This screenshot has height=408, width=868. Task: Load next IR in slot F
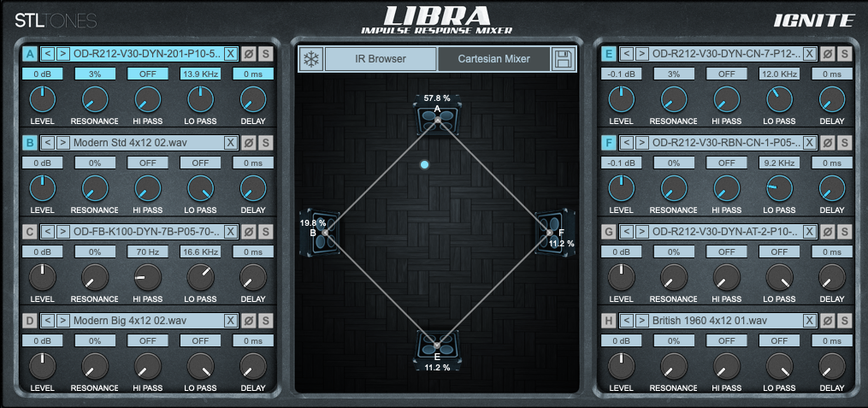point(641,143)
